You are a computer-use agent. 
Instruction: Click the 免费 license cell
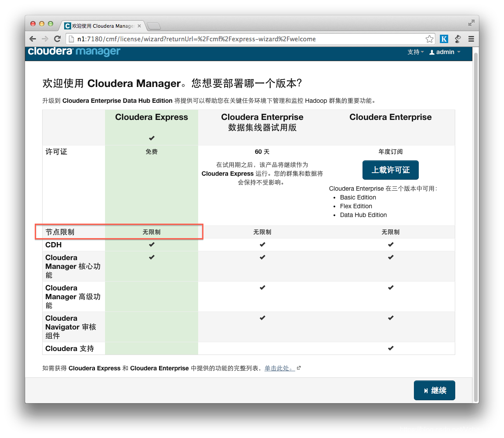pyautogui.click(x=152, y=152)
